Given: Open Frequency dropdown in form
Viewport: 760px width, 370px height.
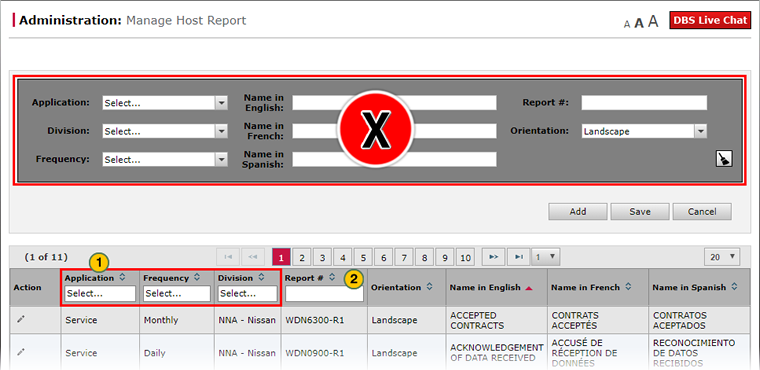Looking at the screenshot, I should (165, 160).
